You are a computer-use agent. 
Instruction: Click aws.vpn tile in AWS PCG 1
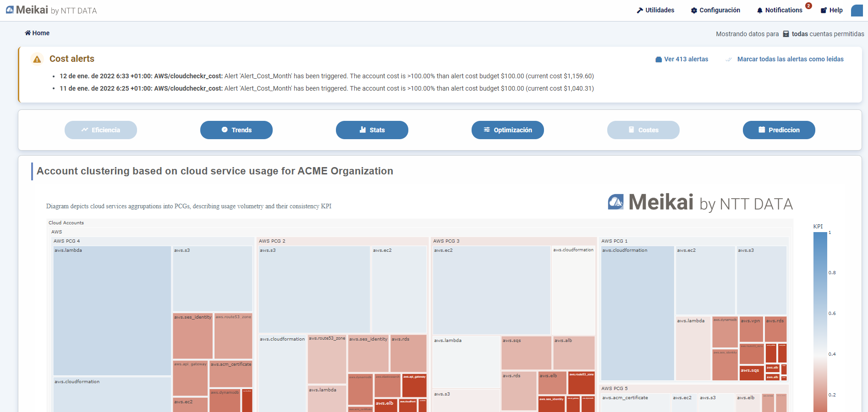click(x=752, y=329)
